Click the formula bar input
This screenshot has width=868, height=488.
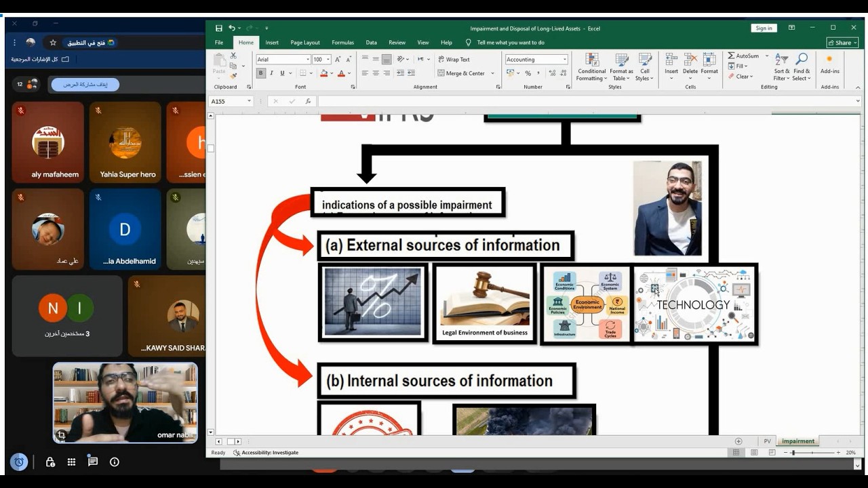589,101
